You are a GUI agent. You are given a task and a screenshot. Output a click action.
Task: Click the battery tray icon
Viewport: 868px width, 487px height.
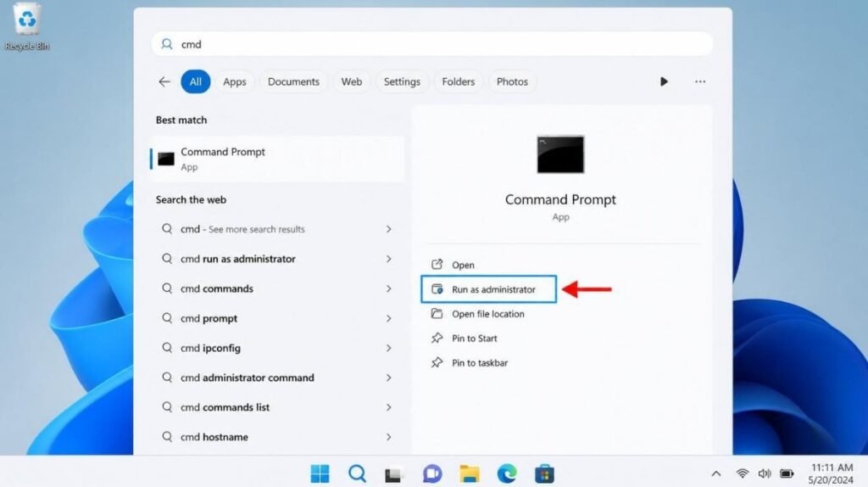tap(787, 473)
